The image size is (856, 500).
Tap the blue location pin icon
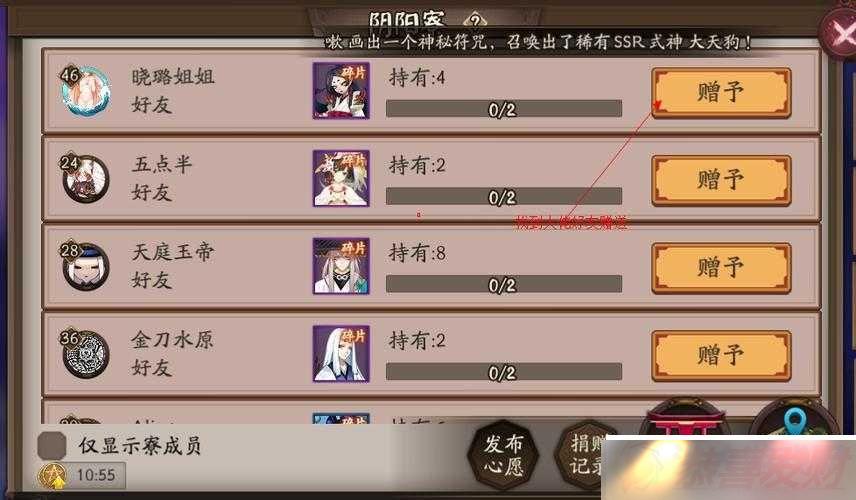[x=795, y=421]
